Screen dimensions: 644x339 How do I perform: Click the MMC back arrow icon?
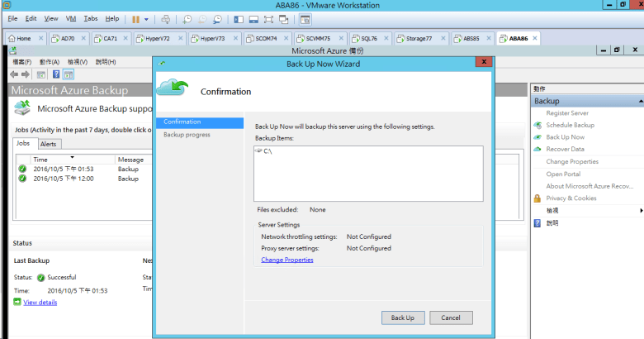click(x=14, y=74)
